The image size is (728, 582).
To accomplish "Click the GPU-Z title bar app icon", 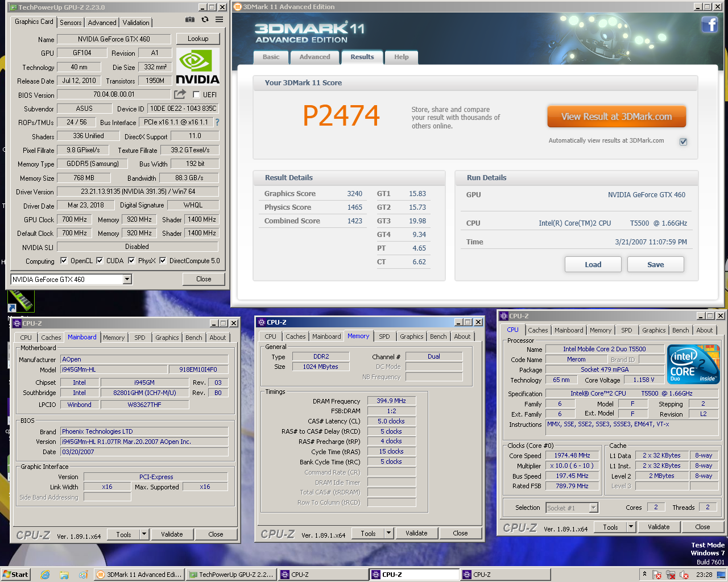I will pos(13,7).
